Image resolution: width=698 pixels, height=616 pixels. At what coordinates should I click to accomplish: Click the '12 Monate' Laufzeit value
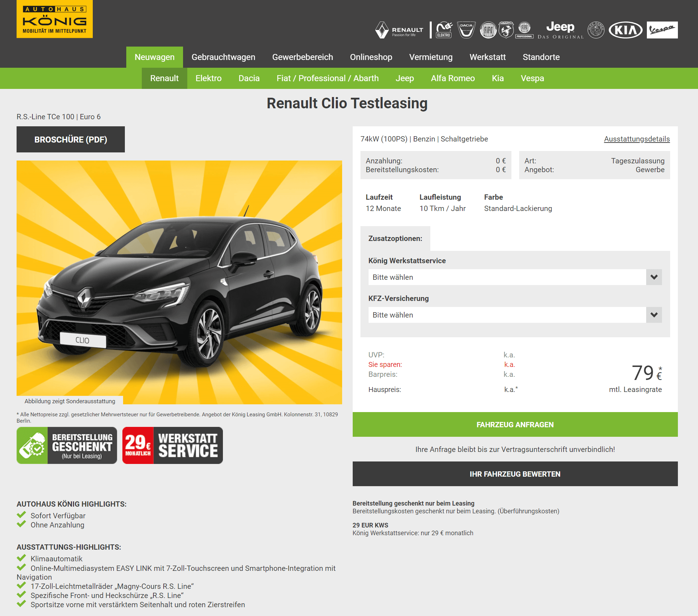tap(383, 209)
